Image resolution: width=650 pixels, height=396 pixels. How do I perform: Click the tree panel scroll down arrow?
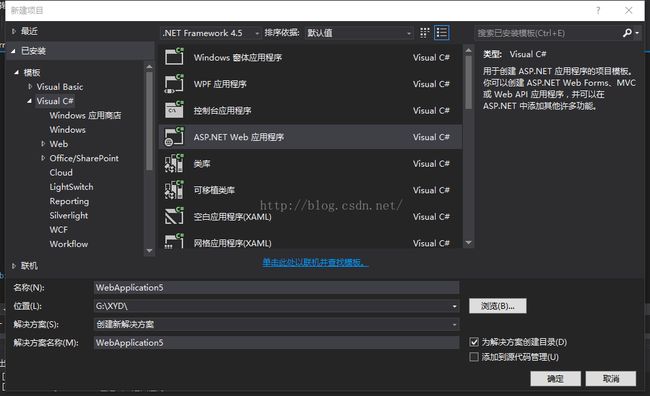(x=150, y=251)
